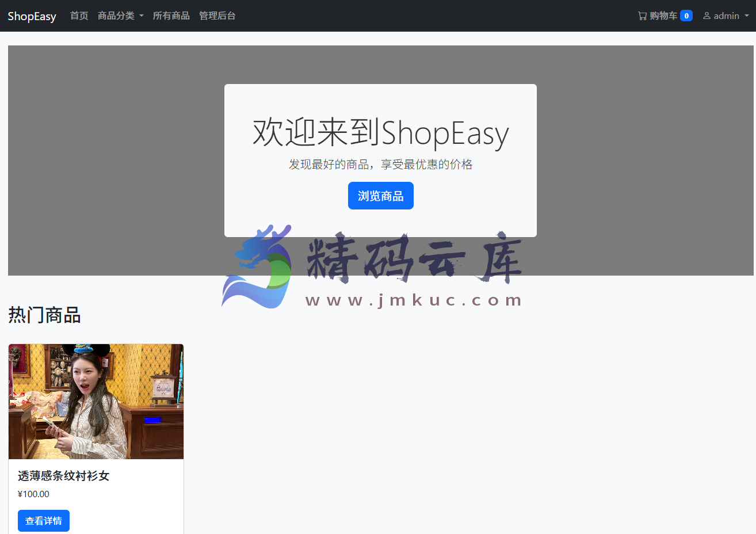This screenshot has height=534, width=756.
Task: Go to 首页 in navbar
Action: tap(79, 16)
